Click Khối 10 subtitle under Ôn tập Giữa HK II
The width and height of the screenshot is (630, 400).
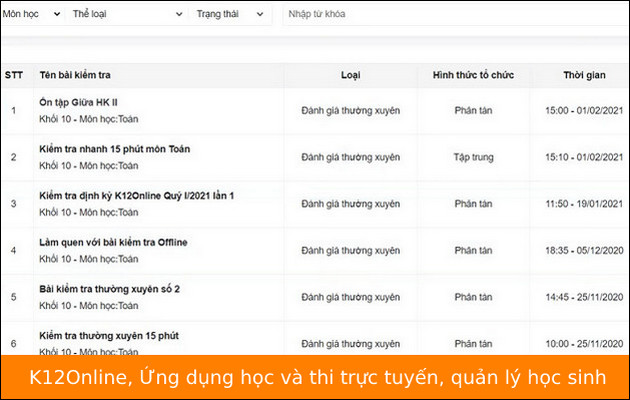coord(89,119)
